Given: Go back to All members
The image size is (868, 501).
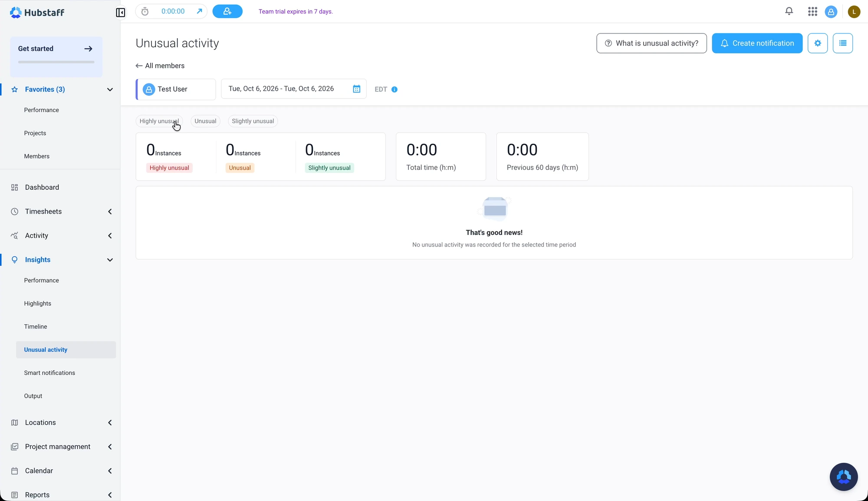Looking at the screenshot, I should (160, 66).
